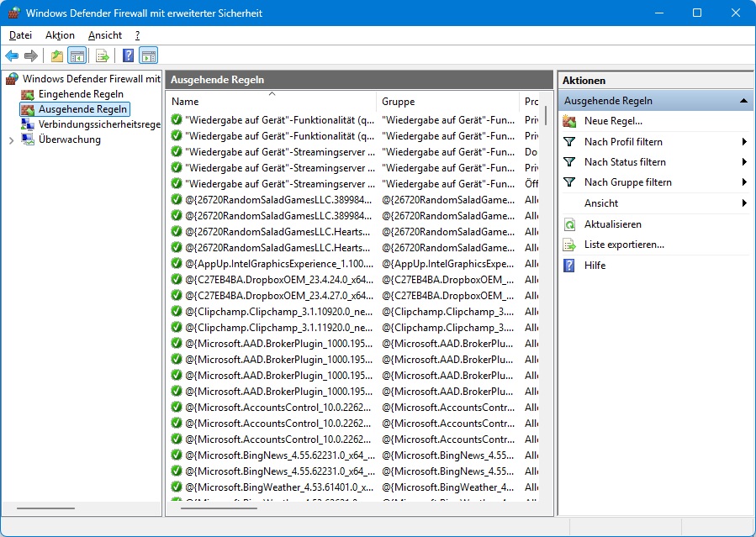Screen dimensions: 756x537
Task: Click the folder Up one level icon
Action: tap(57, 55)
